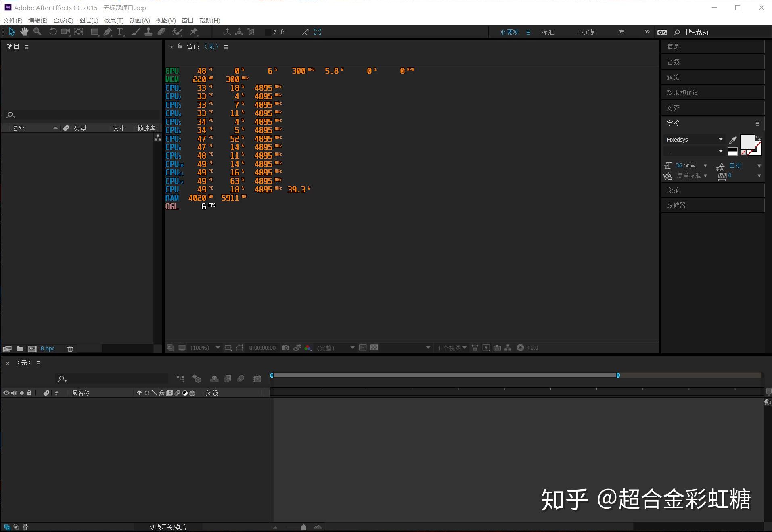Select the Selection arrow tool

(12, 32)
